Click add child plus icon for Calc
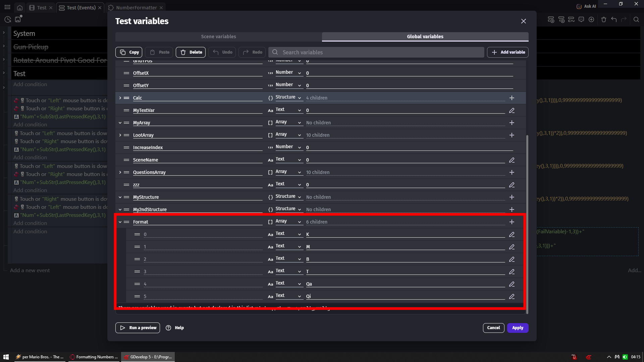Screen dimensions: 644x362 coord(512,98)
